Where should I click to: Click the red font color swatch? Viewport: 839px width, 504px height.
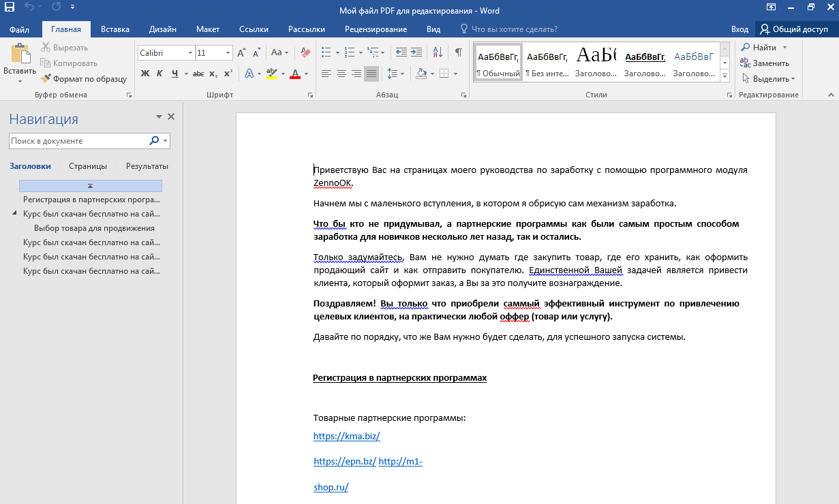[x=295, y=74]
